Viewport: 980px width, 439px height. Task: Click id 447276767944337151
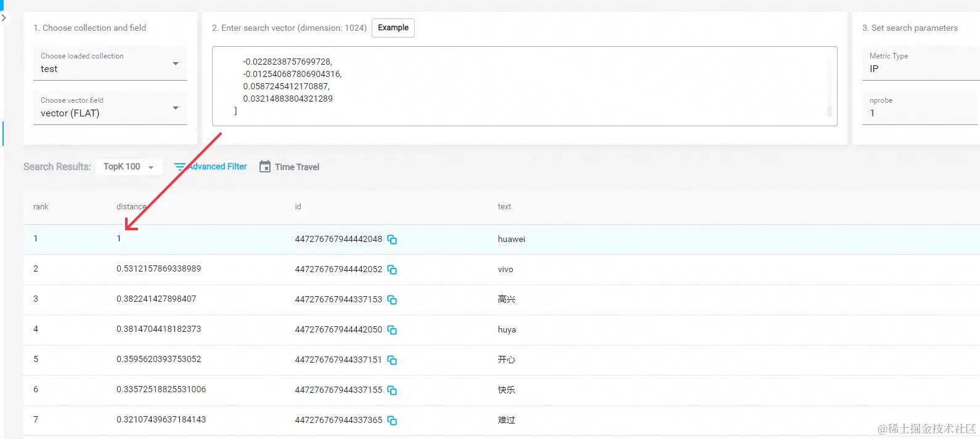338,360
